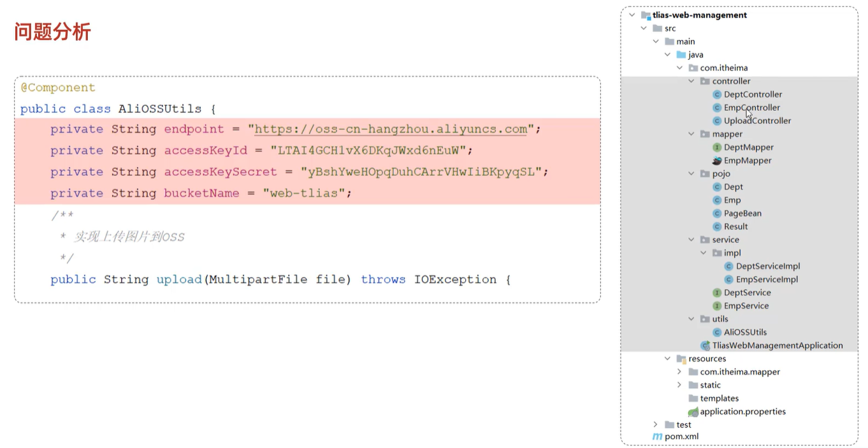
Task: Collapse the mapper package node
Action: (691, 134)
